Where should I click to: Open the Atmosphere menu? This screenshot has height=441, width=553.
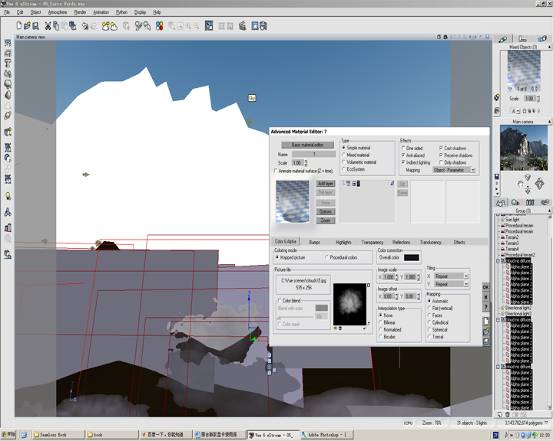pos(57,12)
